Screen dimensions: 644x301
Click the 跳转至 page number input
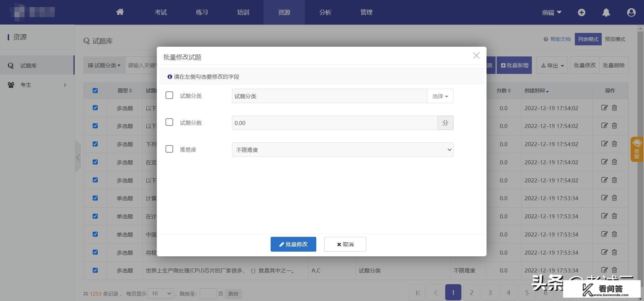[208, 294]
